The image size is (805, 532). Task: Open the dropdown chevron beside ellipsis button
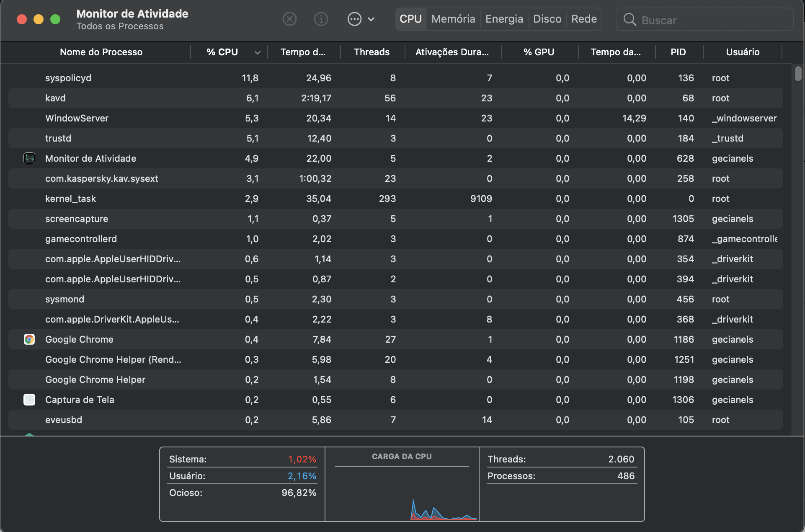click(x=371, y=19)
